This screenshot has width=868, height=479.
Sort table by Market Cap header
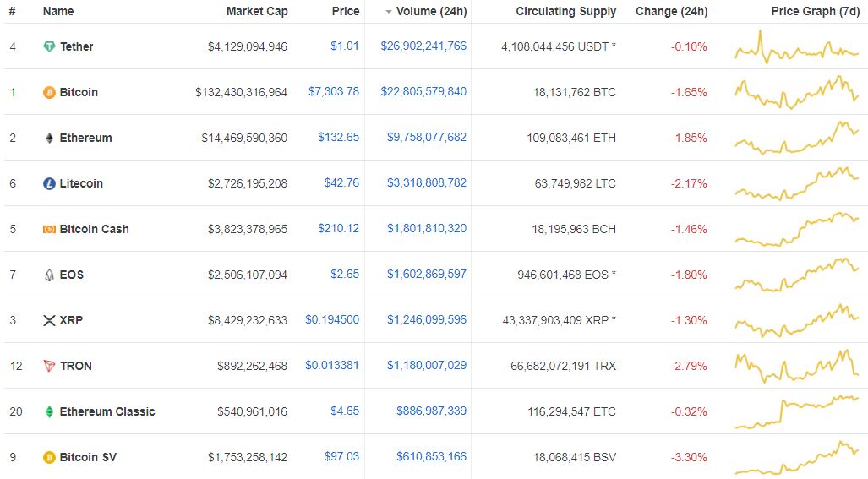click(x=257, y=11)
